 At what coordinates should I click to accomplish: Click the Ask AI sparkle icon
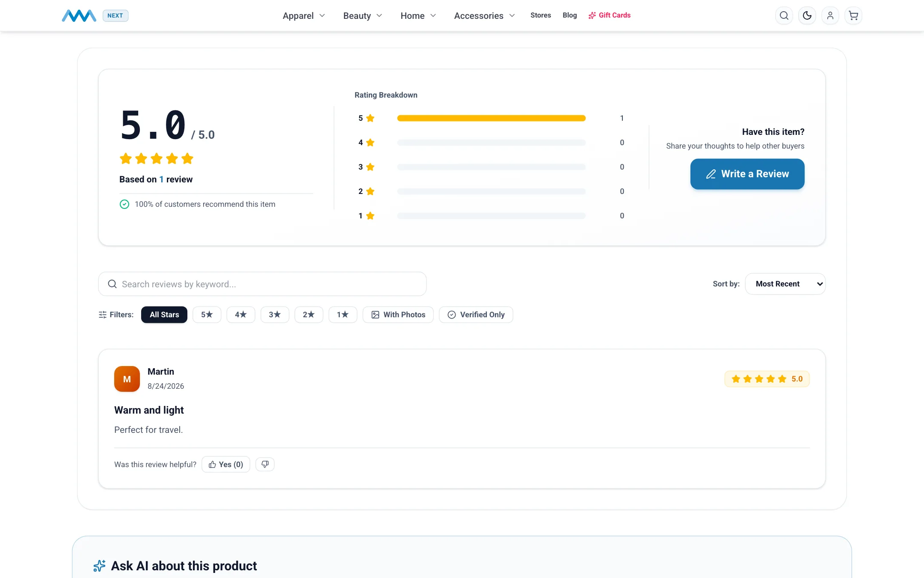99,566
